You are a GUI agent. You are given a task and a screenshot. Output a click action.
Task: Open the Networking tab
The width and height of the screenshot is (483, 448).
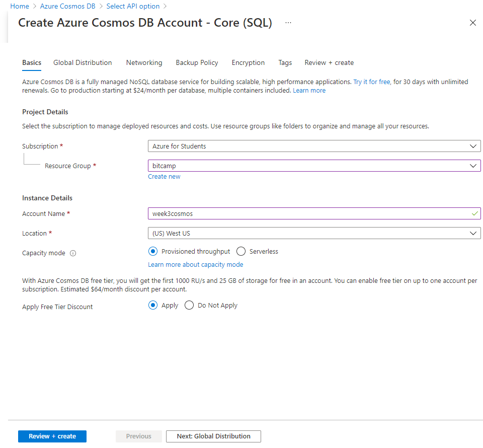pyautogui.click(x=144, y=62)
